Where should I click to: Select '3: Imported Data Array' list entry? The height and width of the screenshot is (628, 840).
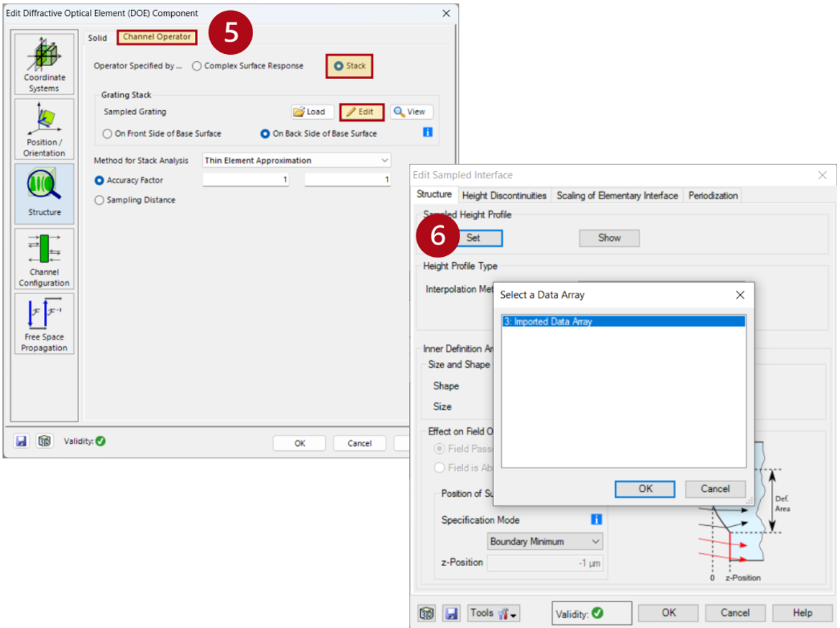(x=624, y=322)
